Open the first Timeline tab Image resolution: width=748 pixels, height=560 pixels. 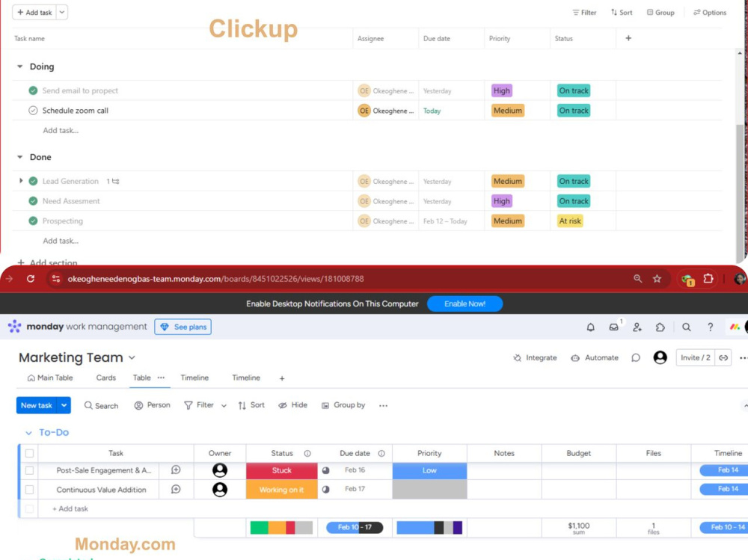(x=194, y=378)
